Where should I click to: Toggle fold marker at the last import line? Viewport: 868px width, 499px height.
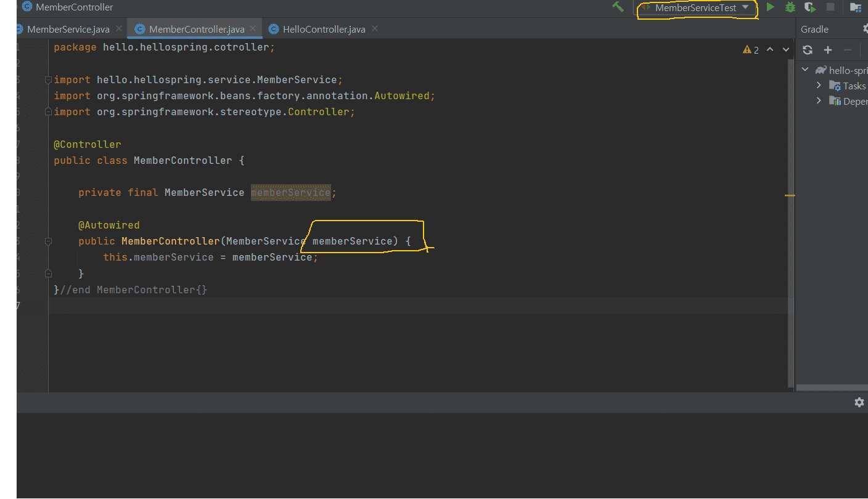[48, 112]
